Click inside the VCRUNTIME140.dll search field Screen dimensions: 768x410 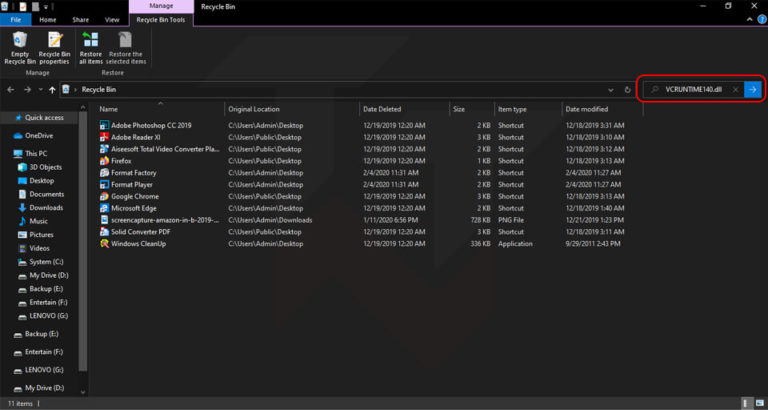click(x=693, y=90)
